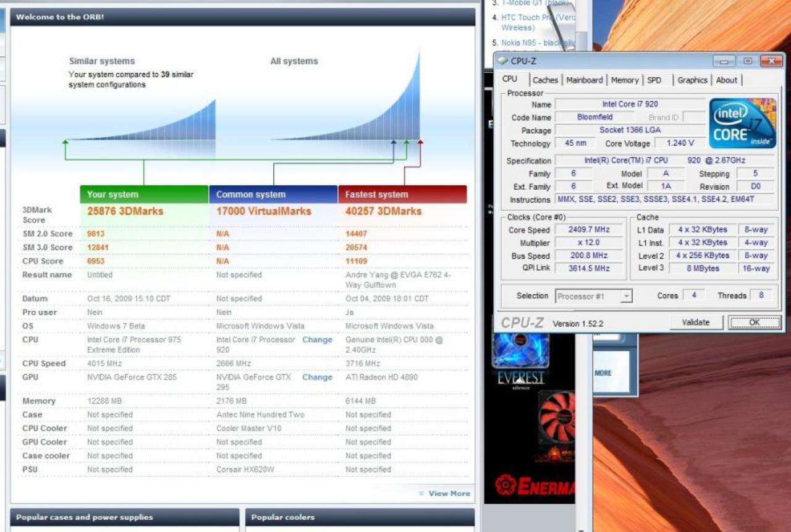Image resolution: width=791 pixels, height=532 pixels.
Task: Select the CPU tab in CPU-Z
Action: [510, 79]
